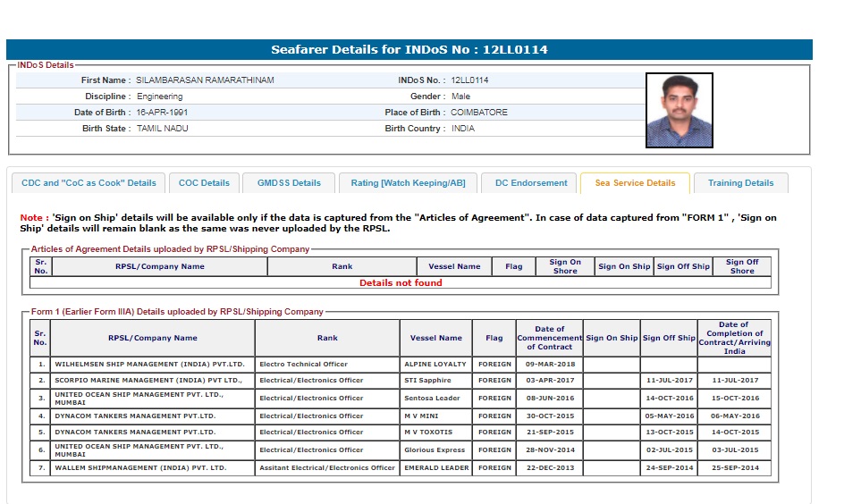Image resolution: width=861 pixels, height=504 pixels.
Task: Click the Scorpio Marine Management company cell
Action: [148, 381]
